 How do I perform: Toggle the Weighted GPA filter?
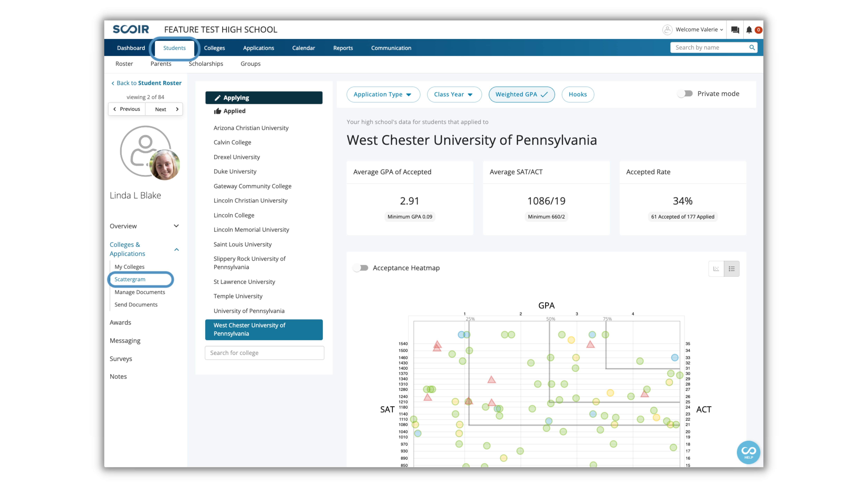coord(521,94)
